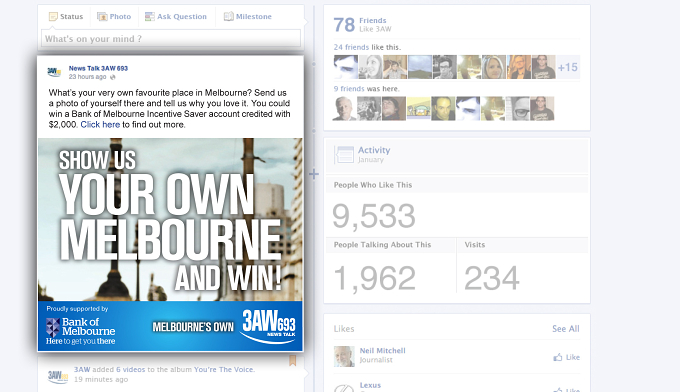The width and height of the screenshot is (680, 392).
Task: Click the 19 minutes ago timestamp
Action: tap(101, 379)
